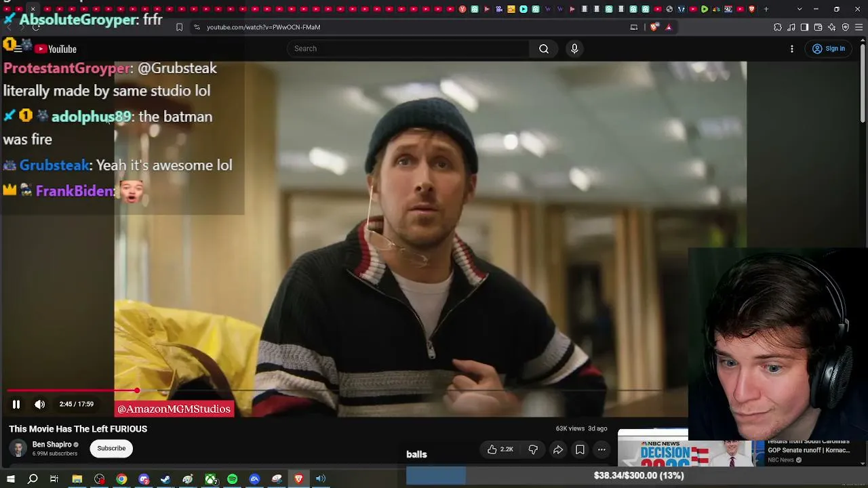Open Google Chrome from taskbar
Screen dimensions: 868x488
(121, 479)
